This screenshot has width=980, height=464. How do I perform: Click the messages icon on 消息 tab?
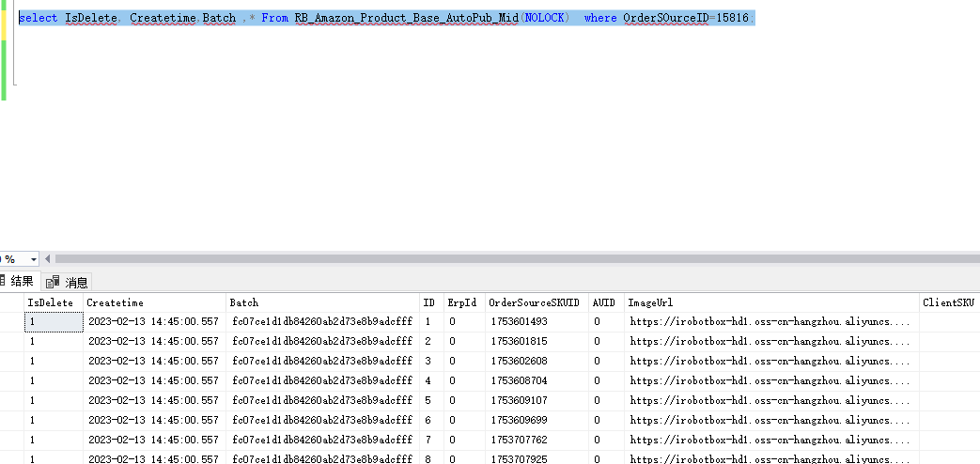coord(54,283)
